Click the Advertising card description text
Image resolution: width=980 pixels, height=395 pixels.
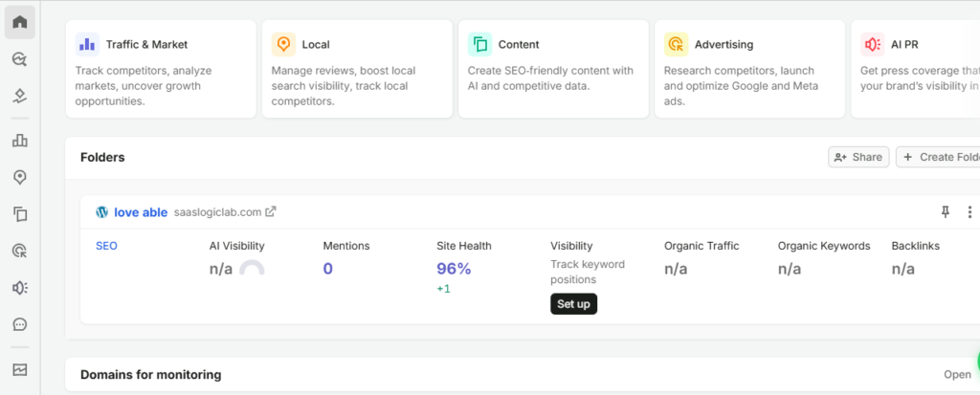click(x=741, y=86)
